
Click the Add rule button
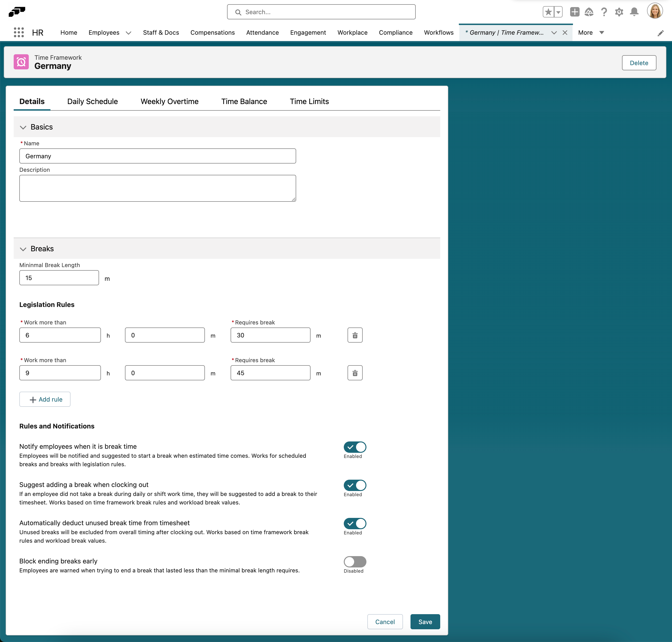[x=45, y=399]
